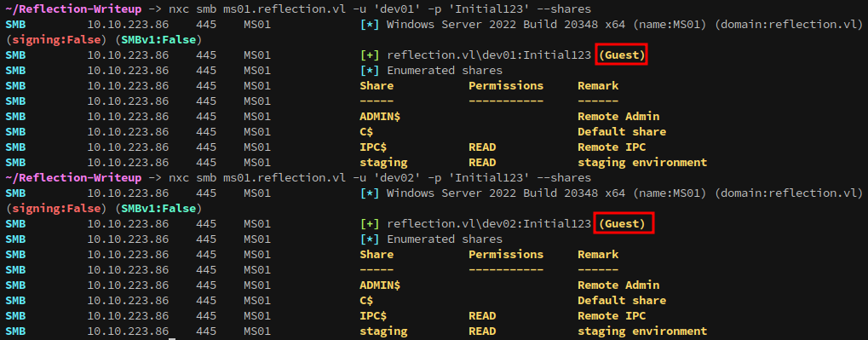Click IPC$ share in the dev01 output

[x=373, y=147]
